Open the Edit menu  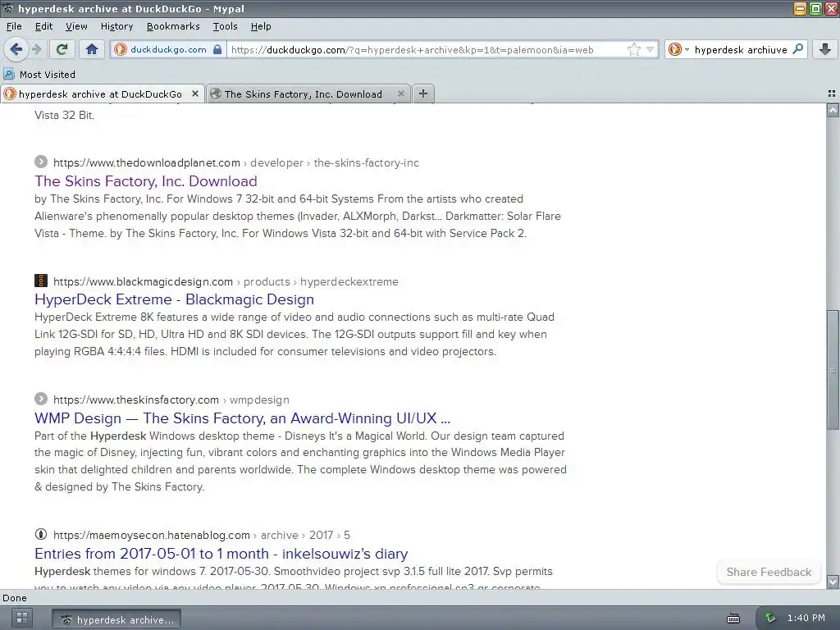pos(43,26)
